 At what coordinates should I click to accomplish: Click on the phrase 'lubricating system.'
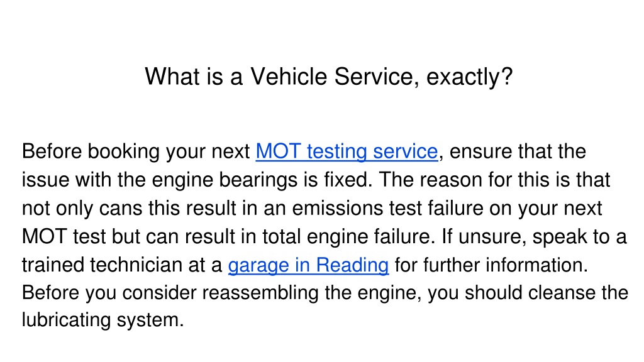103,320
